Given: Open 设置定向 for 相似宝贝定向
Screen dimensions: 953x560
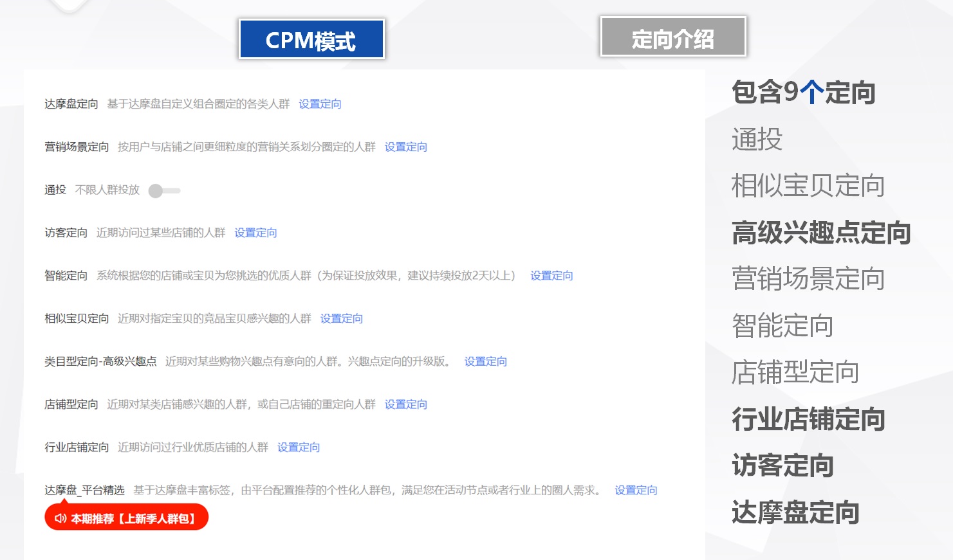Looking at the screenshot, I should point(342,319).
